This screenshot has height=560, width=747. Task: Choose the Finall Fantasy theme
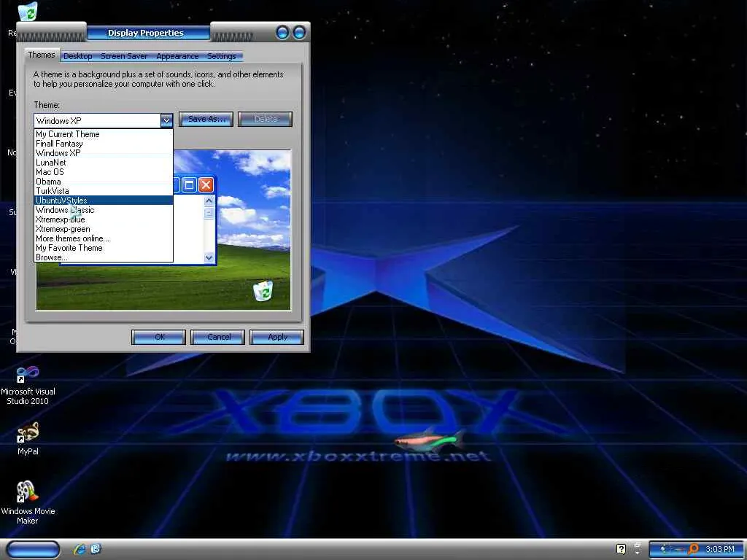[104, 144]
